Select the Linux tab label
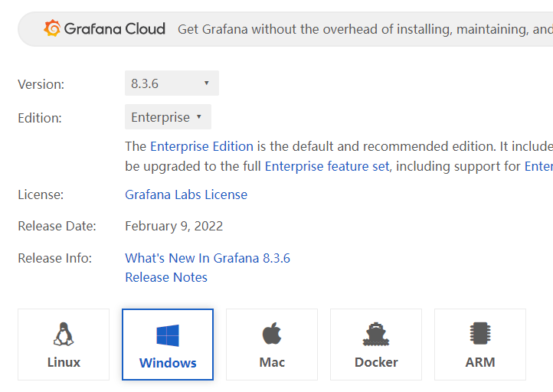Image resolution: width=553 pixels, height=392 pixels. 64,362
